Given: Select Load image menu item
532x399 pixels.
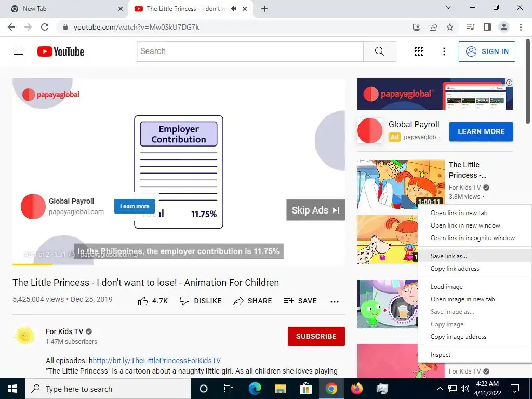Looking at the screenshot, I should [x=475, y=287].
